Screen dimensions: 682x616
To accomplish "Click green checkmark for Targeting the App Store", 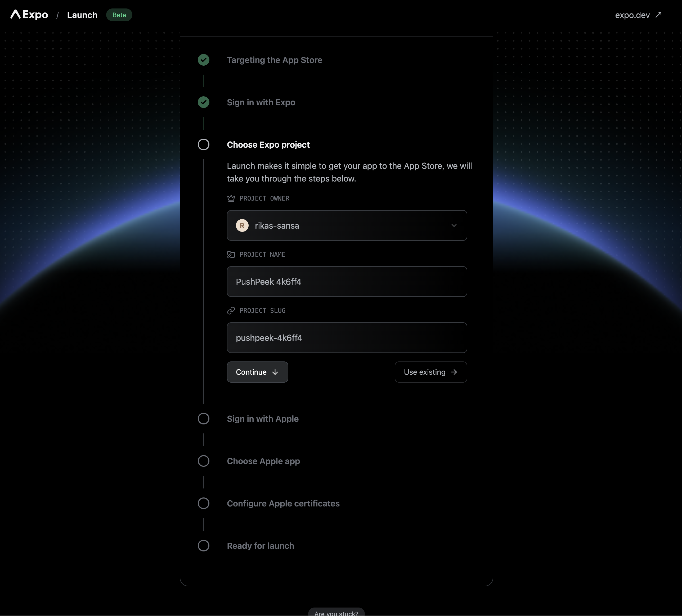I will click(x=204, y=60).
